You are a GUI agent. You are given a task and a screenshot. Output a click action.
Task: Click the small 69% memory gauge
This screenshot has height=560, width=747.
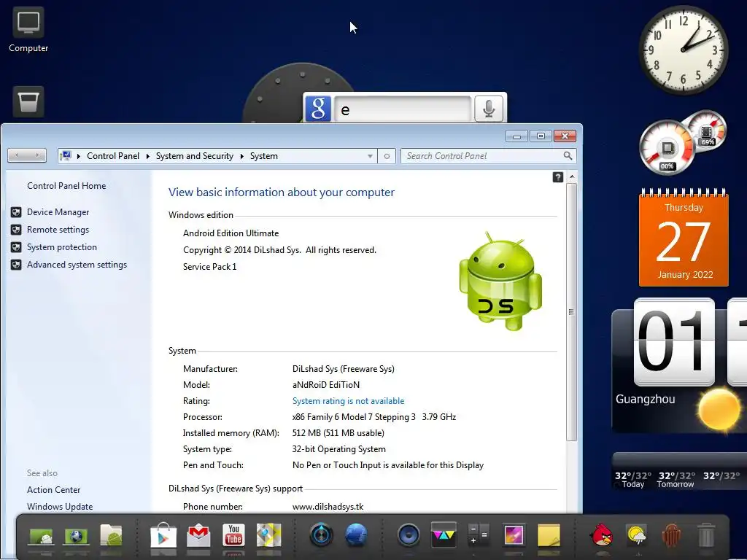tap(708, 130)
